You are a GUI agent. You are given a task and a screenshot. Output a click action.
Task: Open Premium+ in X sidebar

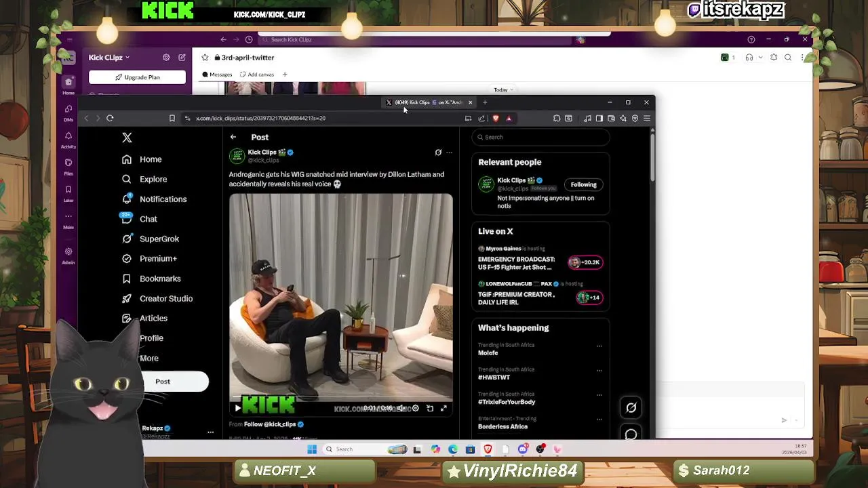[x=149, y=258]
